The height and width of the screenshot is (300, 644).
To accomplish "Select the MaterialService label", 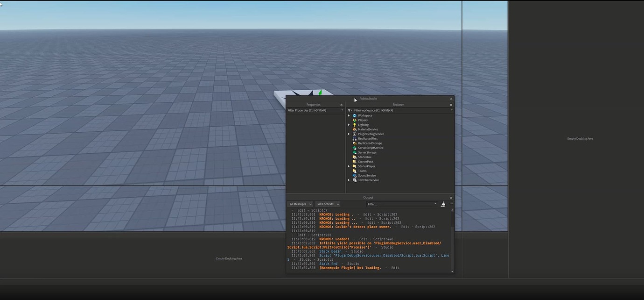I will pyautogui.click(x=368, y=129).
